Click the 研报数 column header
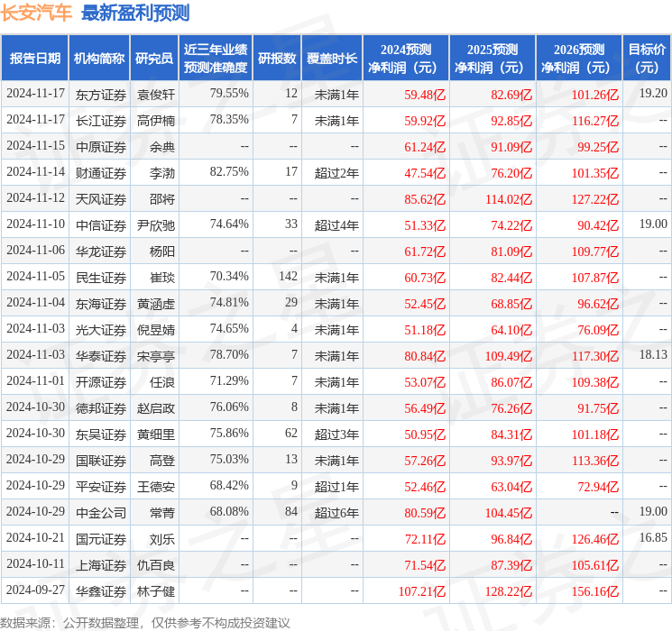Image resolution: width=672 pixels, height=631 pixels. (277, 59)
